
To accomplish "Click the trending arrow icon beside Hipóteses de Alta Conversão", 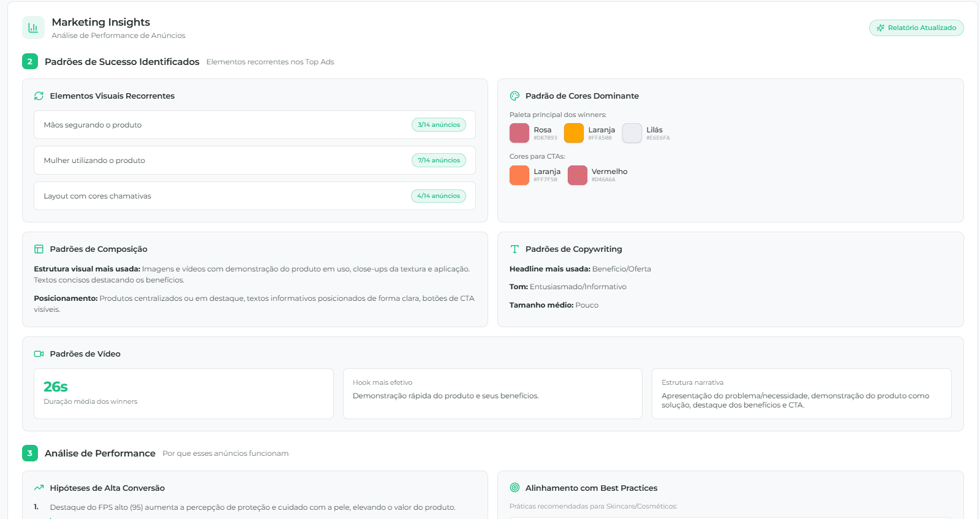I will 39,488.
